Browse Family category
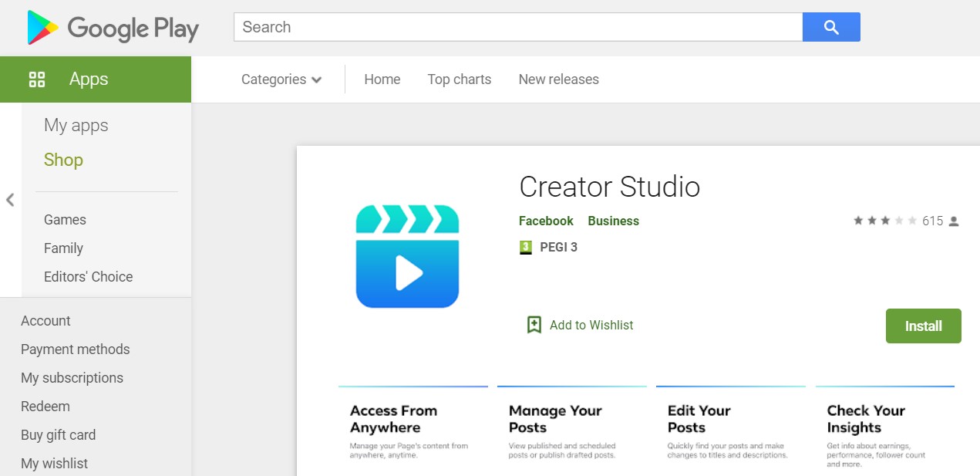 click(63, 248)
